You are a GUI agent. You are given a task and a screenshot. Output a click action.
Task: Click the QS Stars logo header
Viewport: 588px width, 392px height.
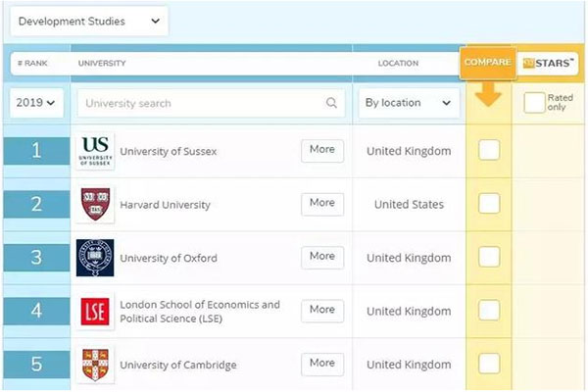549,63
